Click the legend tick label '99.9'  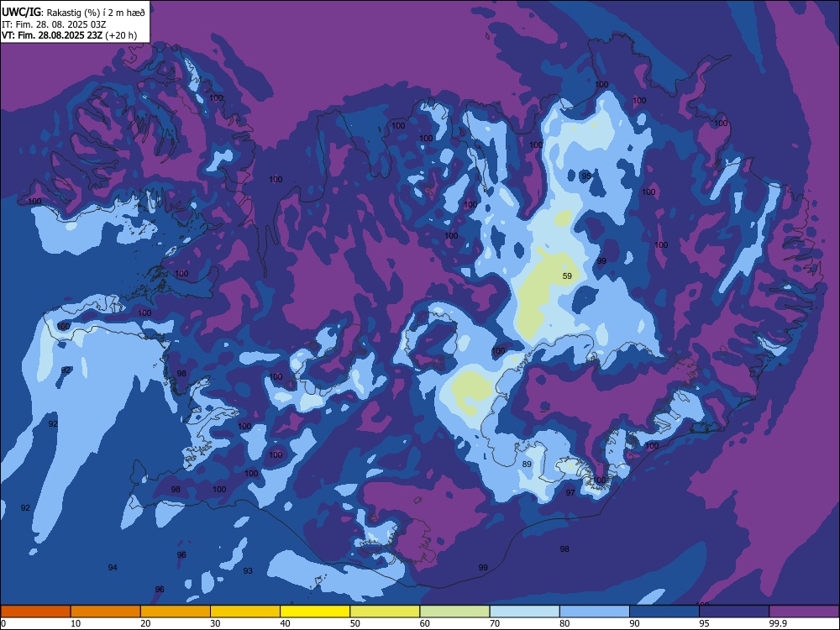[777, 623]
